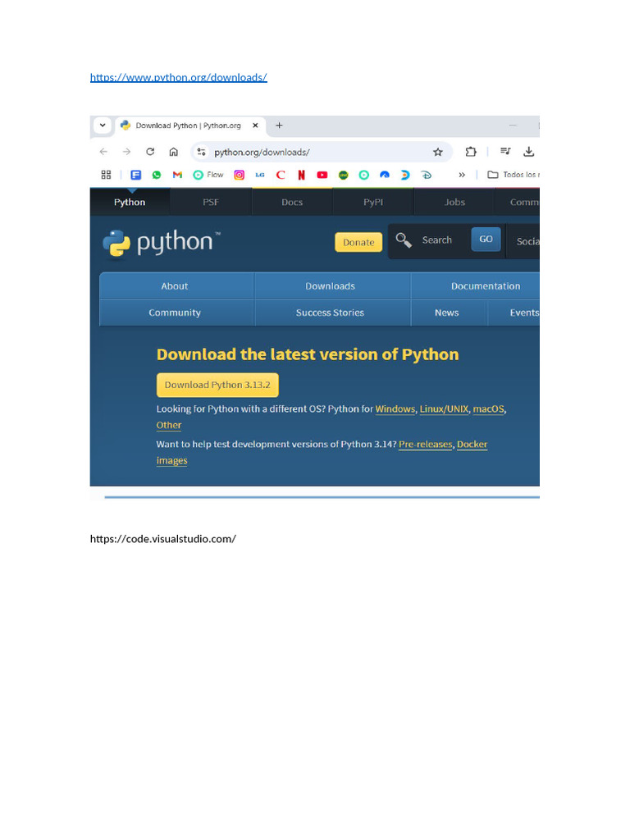The image size is (630, 840).
Task: Open the python.org/downloads hyperlink at top of document
Action: point(178,77)
